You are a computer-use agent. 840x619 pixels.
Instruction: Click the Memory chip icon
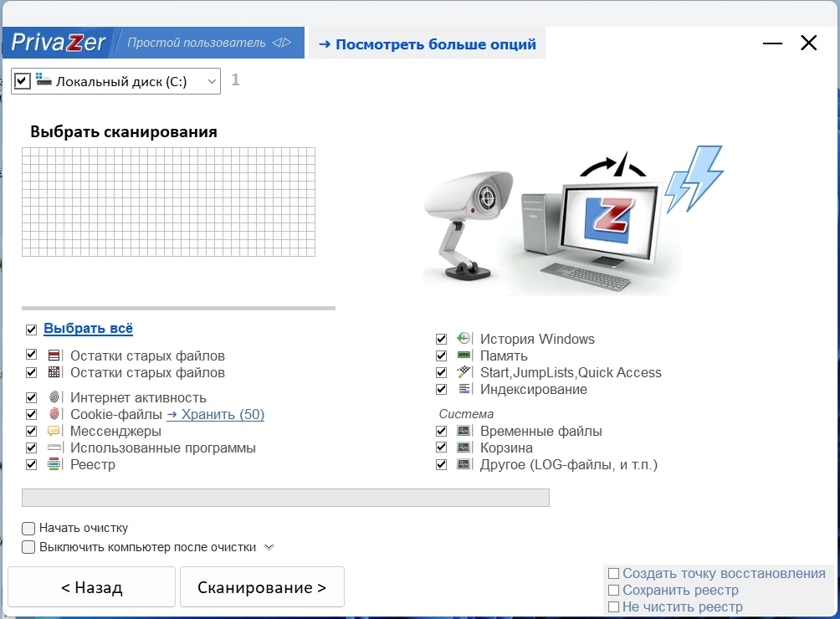[464, 356]
